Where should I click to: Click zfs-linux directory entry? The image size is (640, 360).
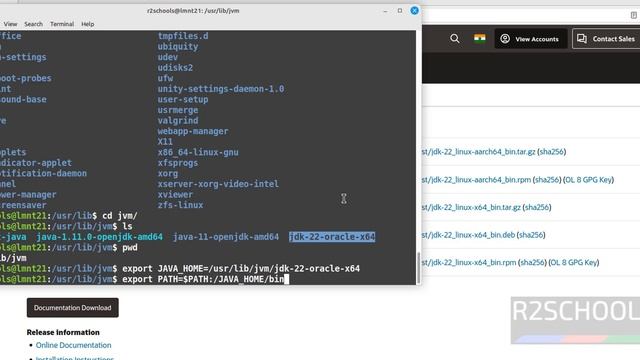[180, 205]
